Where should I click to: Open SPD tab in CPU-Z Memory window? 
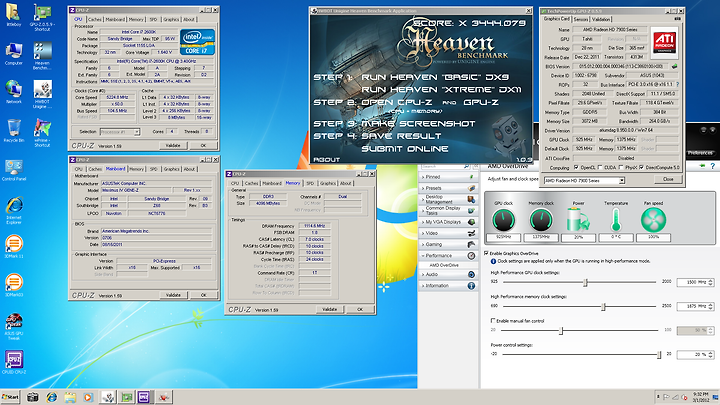pos(310,183)
